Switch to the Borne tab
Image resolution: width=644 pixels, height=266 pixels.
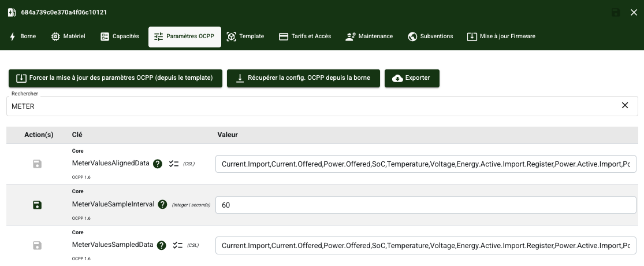23,36
